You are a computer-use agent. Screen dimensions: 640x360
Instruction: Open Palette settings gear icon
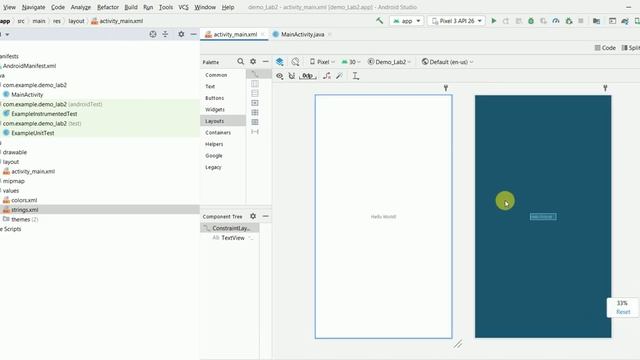point(253,62)
